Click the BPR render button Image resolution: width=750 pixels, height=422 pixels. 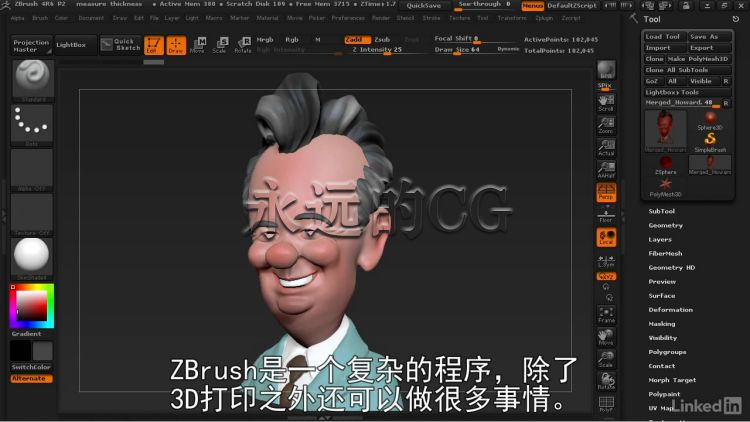pyautogui.click(x=606, y=70)
